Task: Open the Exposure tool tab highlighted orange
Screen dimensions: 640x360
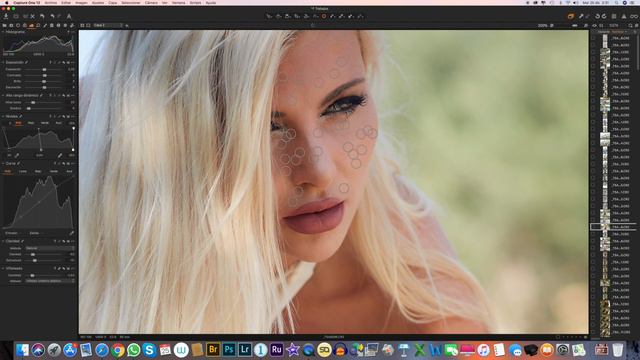Action: click(31, 25)
